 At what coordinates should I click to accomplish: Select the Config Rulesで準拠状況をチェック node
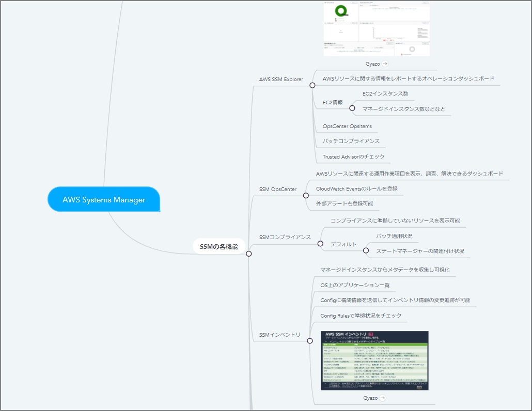pos(361,315)
